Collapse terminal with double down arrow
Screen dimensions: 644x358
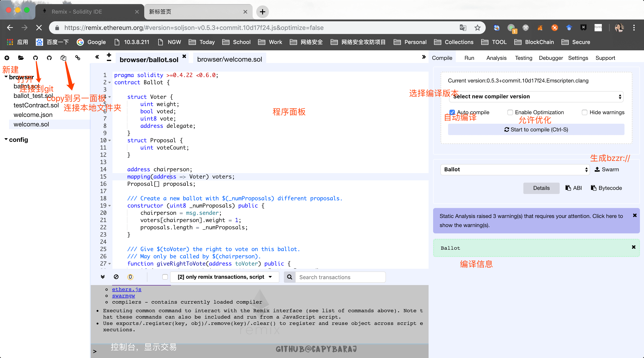[103, 277]
